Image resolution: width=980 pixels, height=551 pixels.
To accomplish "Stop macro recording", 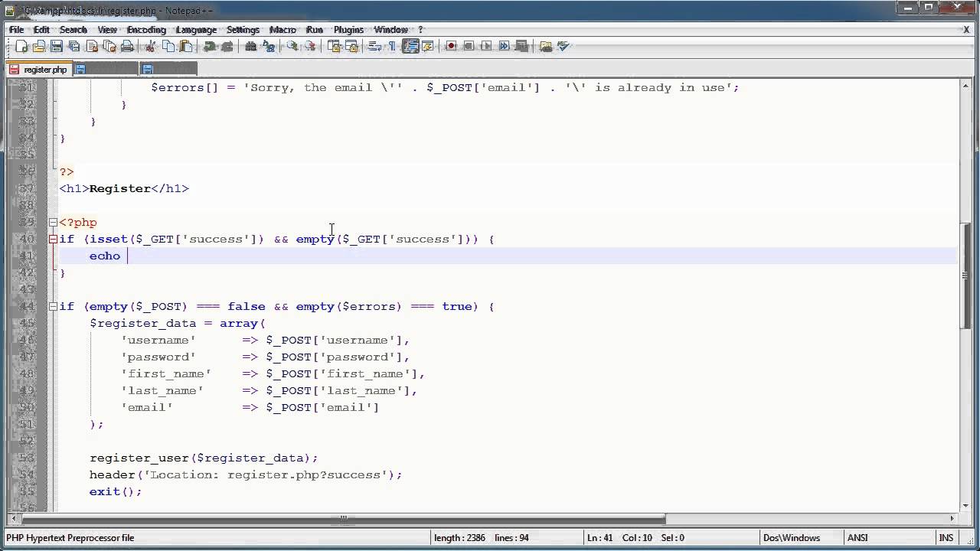I will click(469, 47).
